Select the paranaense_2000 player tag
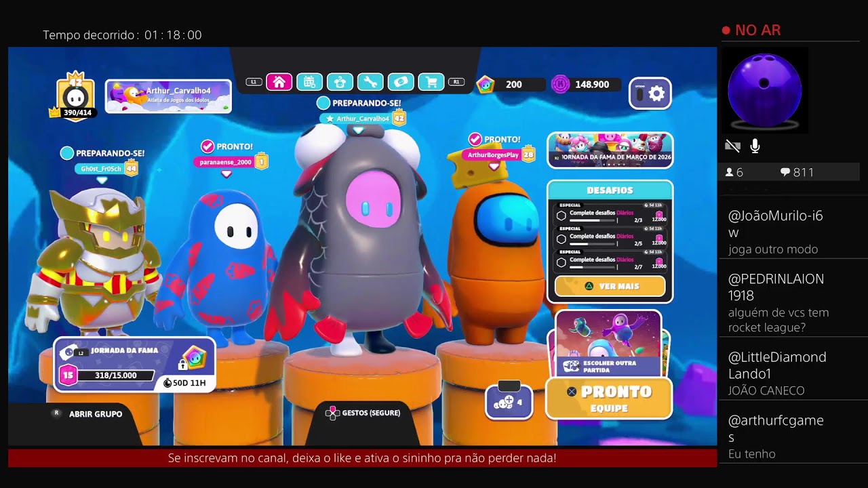Viewport: 868px width, 488px height. 225,162
